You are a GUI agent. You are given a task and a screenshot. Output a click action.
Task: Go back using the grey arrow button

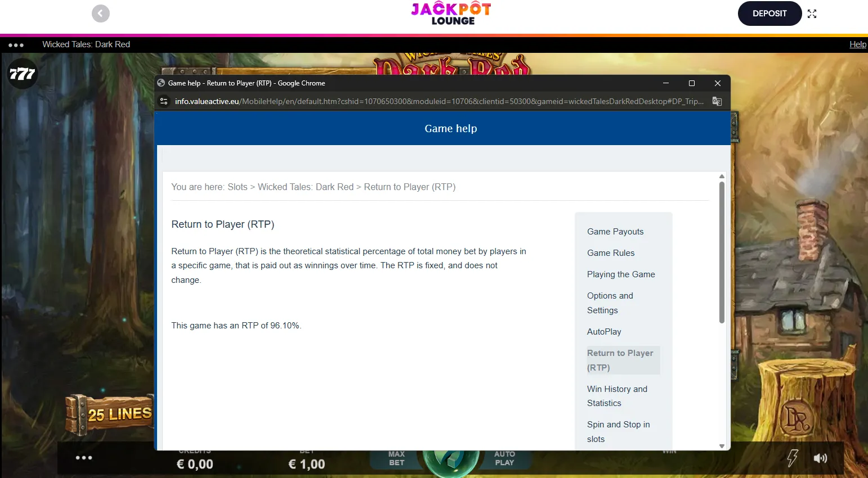[x=101, y=13]
